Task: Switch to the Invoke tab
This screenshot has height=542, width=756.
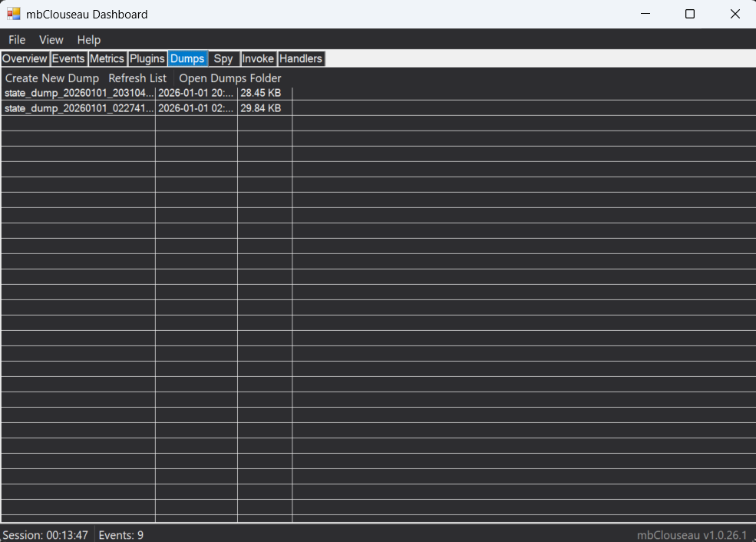Action: [x=258, y=58]
